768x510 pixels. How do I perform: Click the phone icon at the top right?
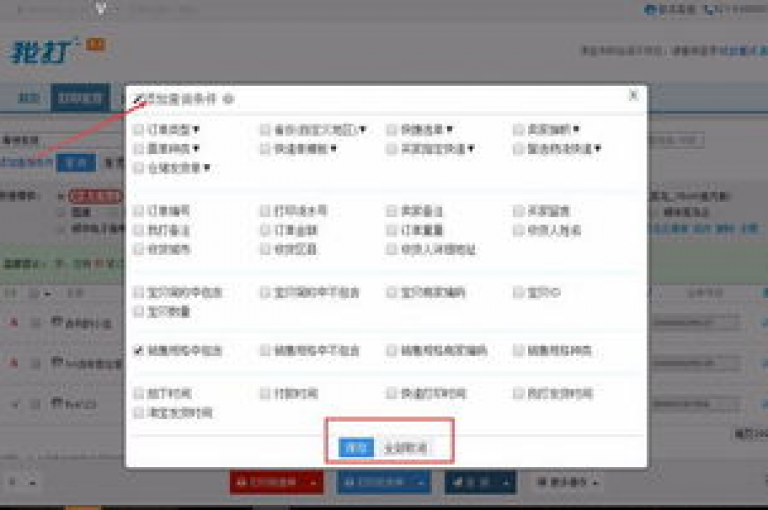(709, 9)
